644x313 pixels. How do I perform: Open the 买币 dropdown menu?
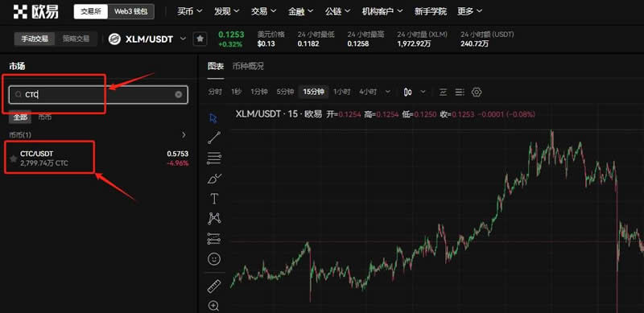pos(190,11)
